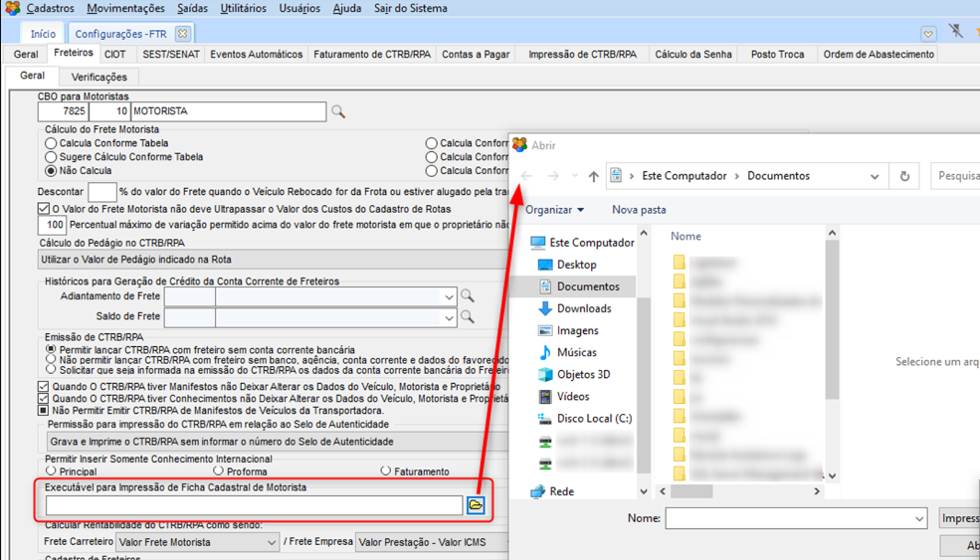The width and height of the screenshot is (980, 560).
Task: Click Este Computador in the address breadcrumb
Action: click(685, 176)
